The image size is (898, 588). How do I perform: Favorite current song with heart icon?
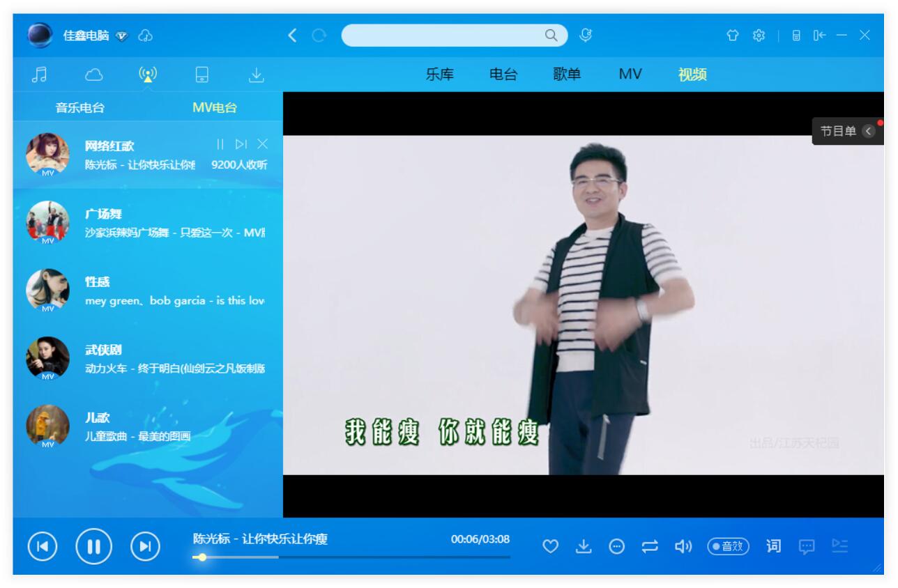pyautogui.click(x=551, y=547)
